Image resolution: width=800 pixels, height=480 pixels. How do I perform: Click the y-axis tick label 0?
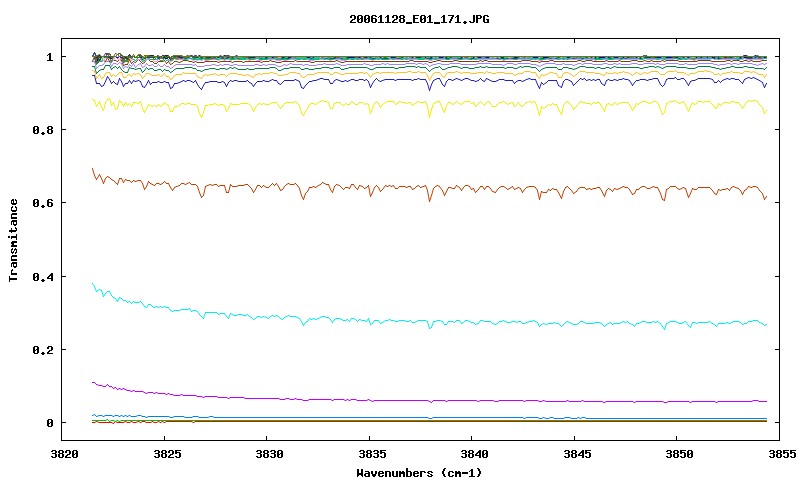tap(49, 423)
